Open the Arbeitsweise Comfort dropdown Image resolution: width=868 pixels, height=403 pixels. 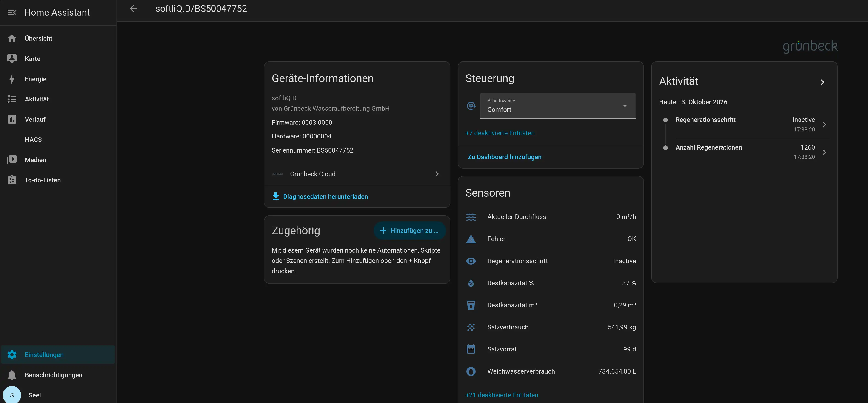(x=558, y=106)
